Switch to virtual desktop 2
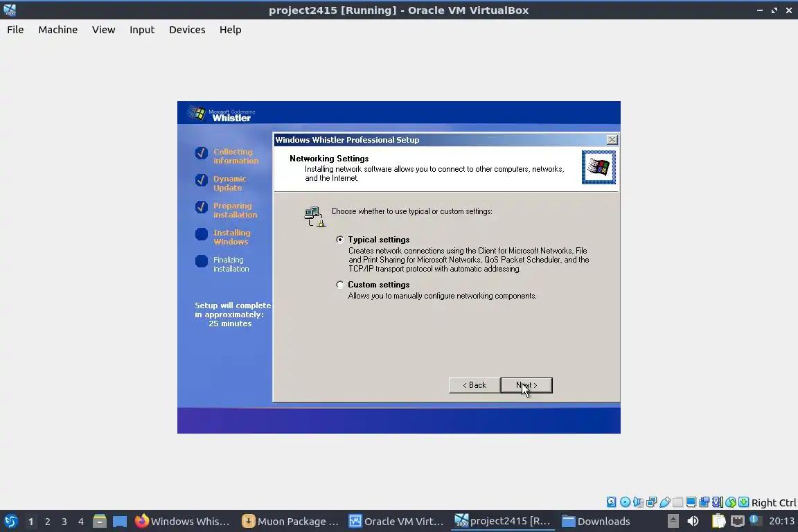Viewport: 798px width, 532px height. (47, 522)
